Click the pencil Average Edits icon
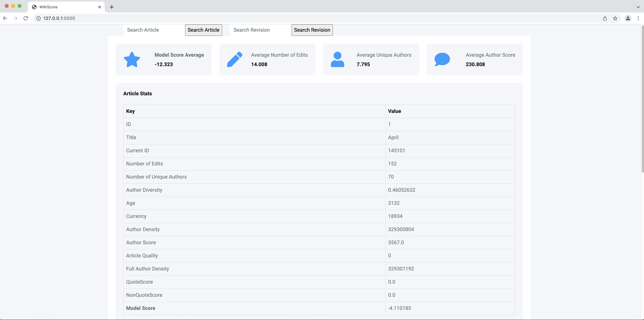644x320 pixels. pos(235,60)
